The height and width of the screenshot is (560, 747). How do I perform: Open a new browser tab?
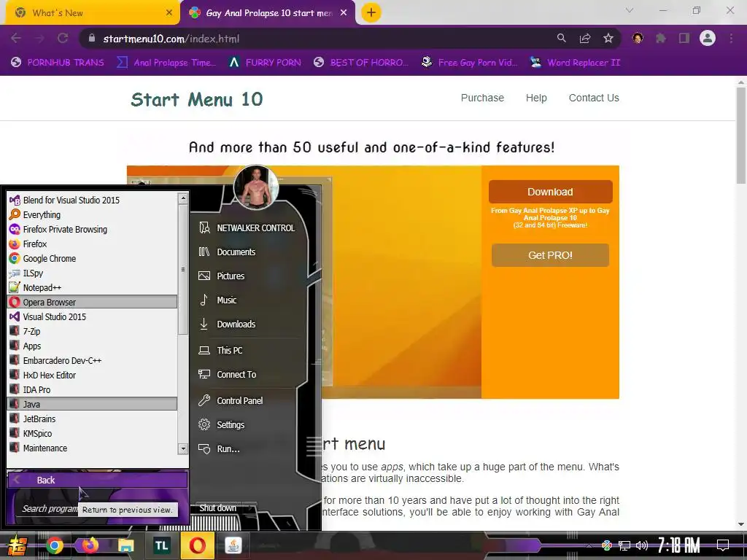pyautogui.click(x=371, y=13)
